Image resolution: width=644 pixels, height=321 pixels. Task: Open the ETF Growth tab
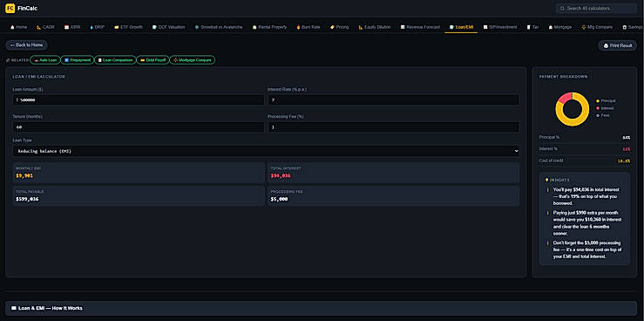pos(129,27)
